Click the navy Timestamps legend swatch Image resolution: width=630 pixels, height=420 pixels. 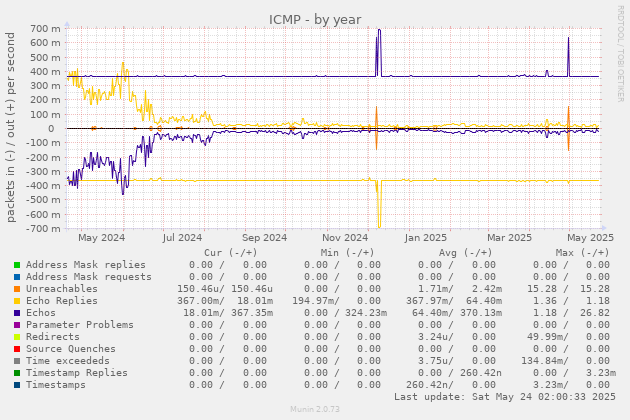pos(17,385)
